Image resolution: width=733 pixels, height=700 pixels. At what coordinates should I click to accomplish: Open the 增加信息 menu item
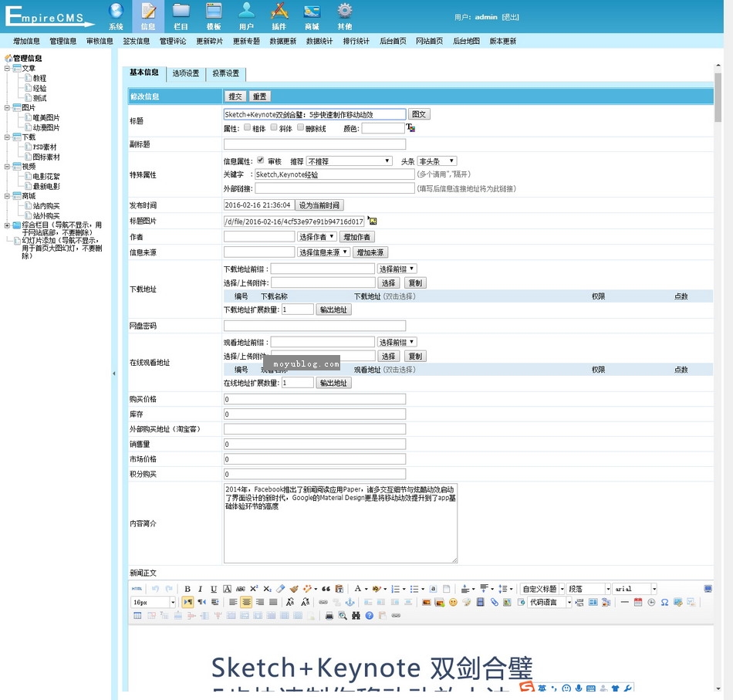[x=27, y=41]
